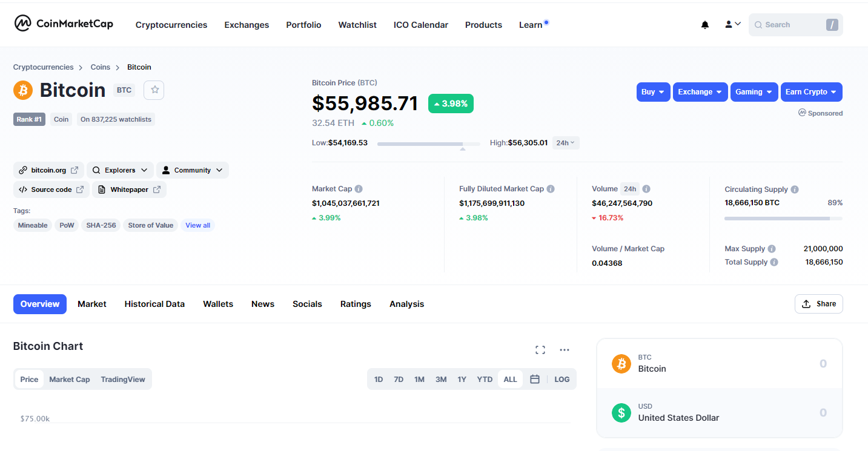868x451 pixels.
Task: Click the Cryptocurrencies breadcrumb link
Action: (44, 67)
